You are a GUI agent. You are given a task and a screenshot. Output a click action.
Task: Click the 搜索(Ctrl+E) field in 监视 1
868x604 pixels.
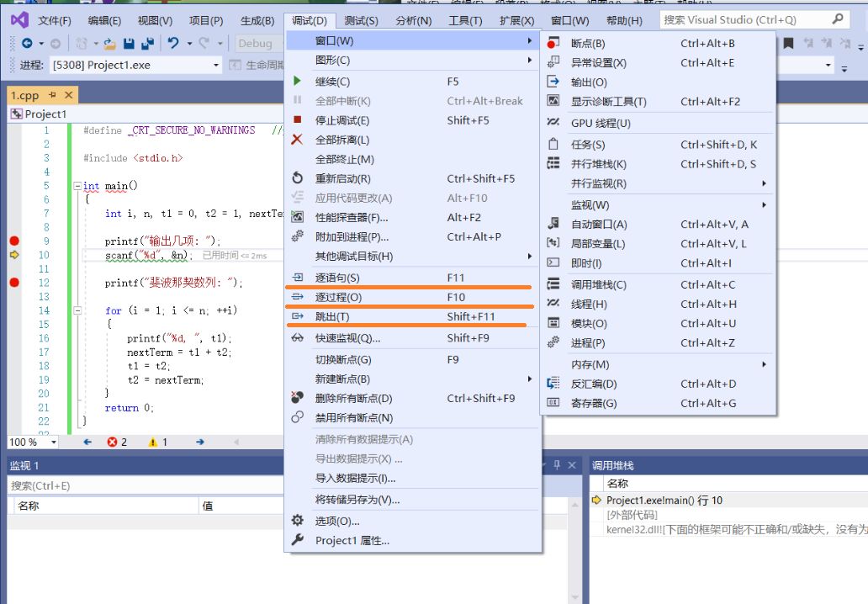[126, 486]
